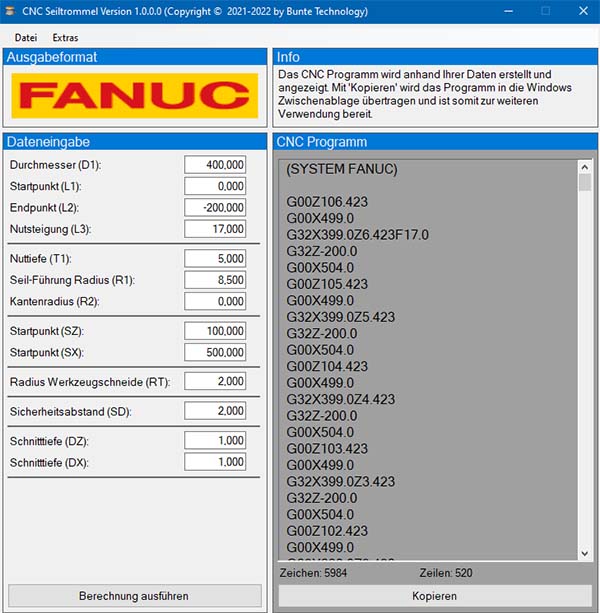
Task: Click the Sicherheitsabstand (SD): label
Action: click(x=71, y=411)
